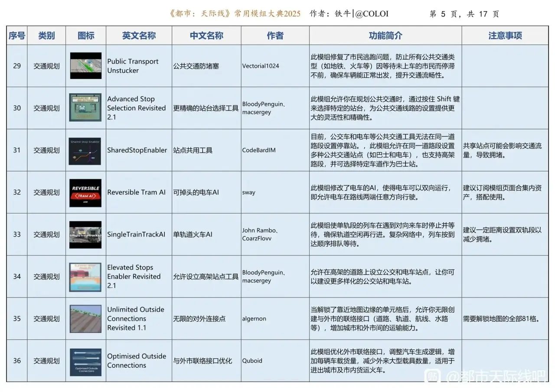Click the 功能简介 column header

385,36
